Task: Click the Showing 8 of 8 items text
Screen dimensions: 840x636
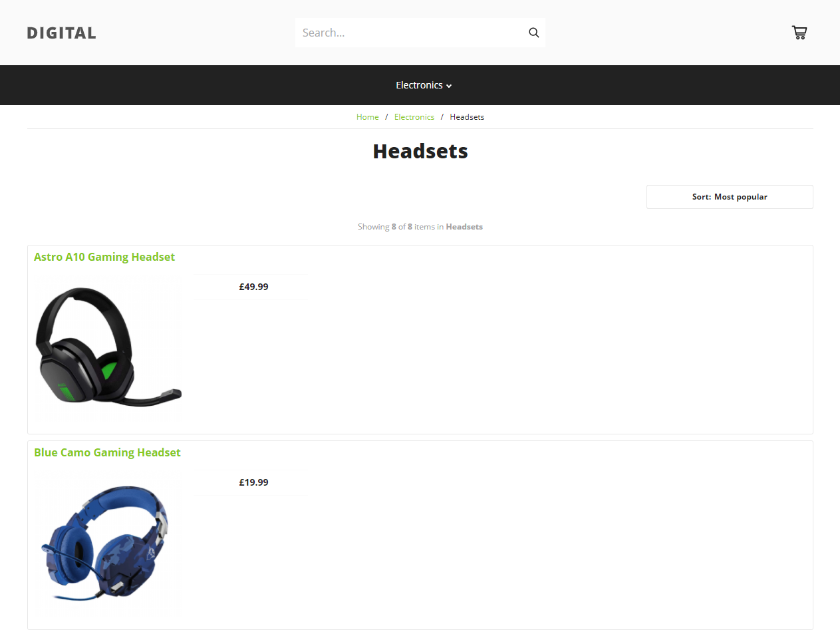Action: click(x=420, y=227)
